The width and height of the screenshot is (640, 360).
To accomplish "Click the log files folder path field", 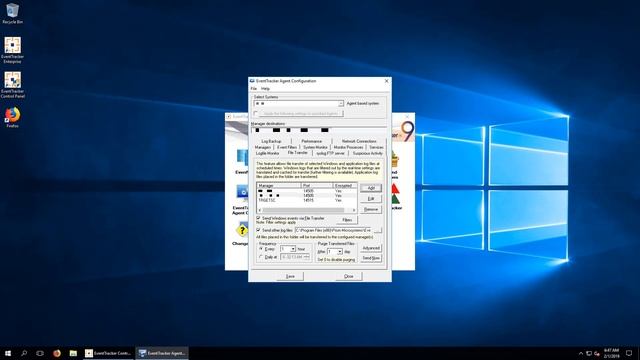I will [333, 231].
